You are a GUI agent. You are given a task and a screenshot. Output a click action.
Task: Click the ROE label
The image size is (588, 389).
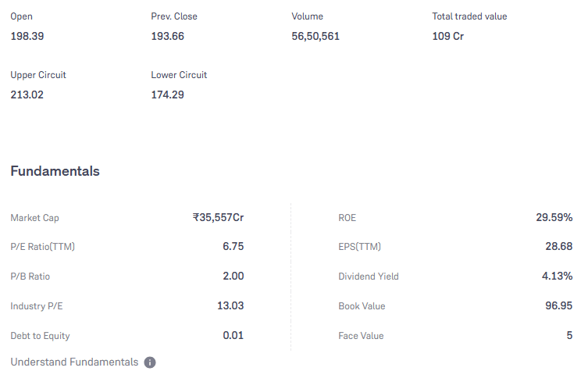click(347, 218)
